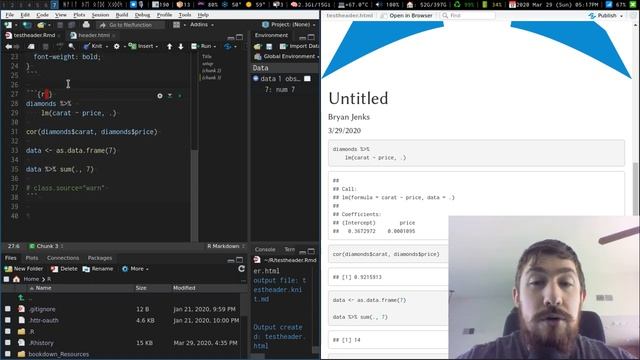Click the New File icon in main toolbar
Image resolution: width=640 pixels, height=360 pixels.
coord(8,25)
